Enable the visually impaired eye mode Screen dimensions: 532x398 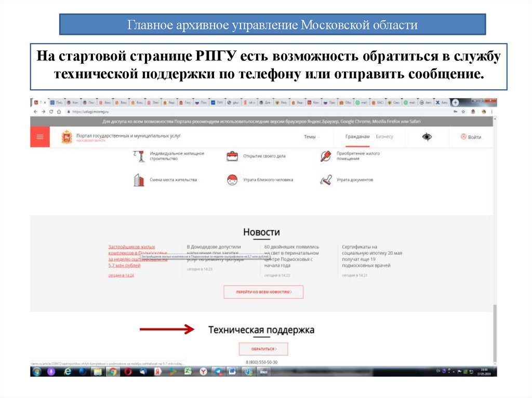pyautogui.click(x=427, y=136)
